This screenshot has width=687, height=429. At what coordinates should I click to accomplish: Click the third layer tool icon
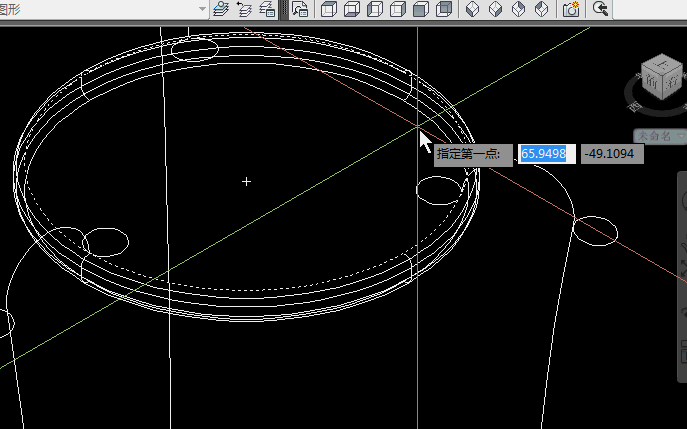[267, 9]
